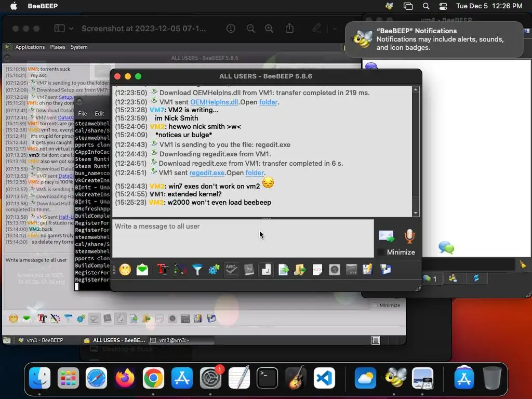
Task: Click the BeeBEEP Notifications banner
Action: [x=434, y=39]
